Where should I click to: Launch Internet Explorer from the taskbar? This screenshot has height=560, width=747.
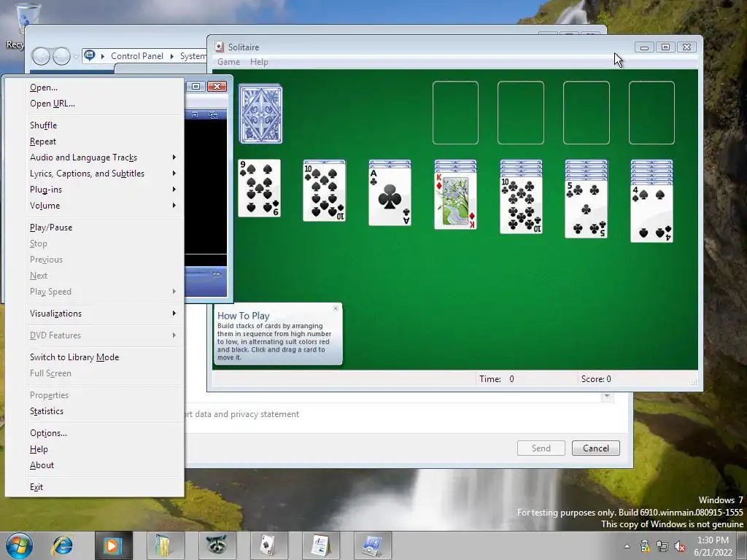[x=63, y=545]
